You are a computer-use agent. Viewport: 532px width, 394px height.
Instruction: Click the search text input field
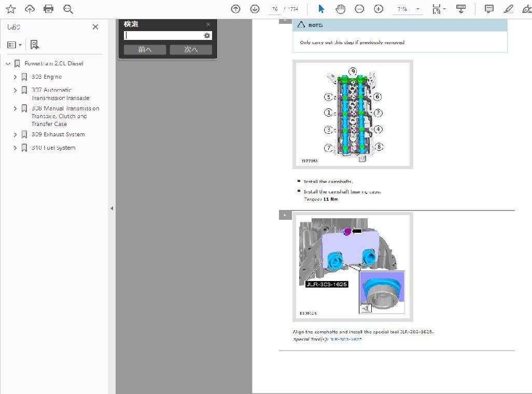(163, 35)
